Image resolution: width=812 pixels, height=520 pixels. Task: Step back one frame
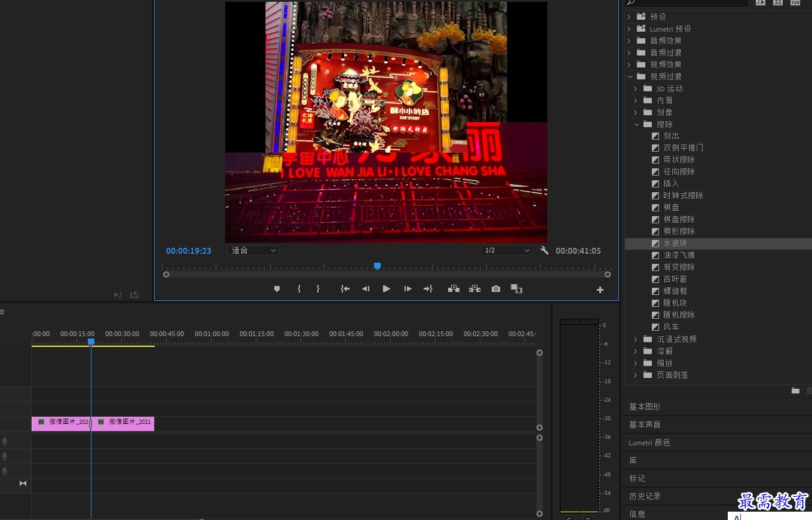tap(366, 289)
